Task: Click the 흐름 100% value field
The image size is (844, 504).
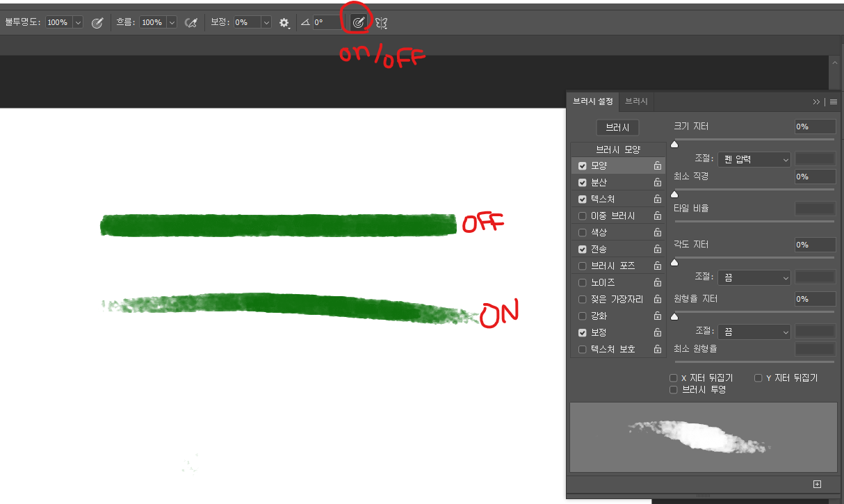Action: tap(152, 22)
